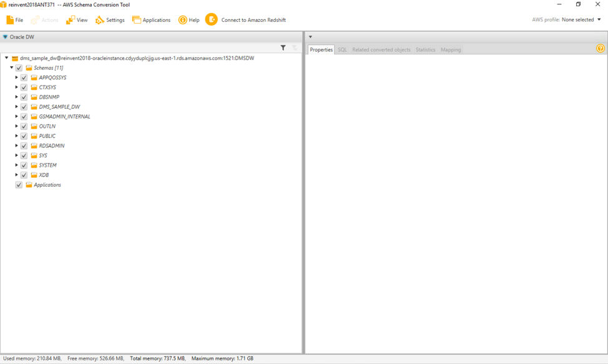Image resolution: width=608 pixels, height=364 pixels.
Task: Select the SYSTEM schema label
Action: tap(47, 165)
